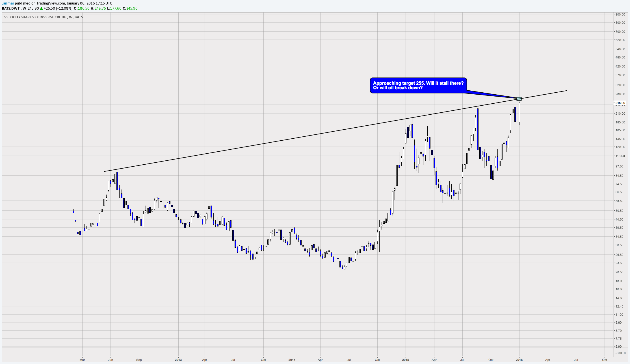Select the blue 'Approaching target 255' callout
630x364 pixels.
418,86
